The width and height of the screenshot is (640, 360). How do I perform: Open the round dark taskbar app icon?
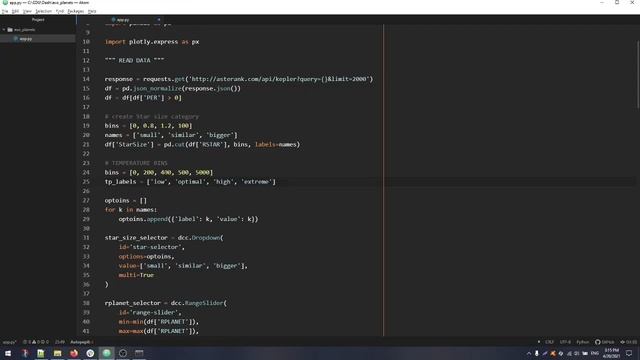click(123, 353)
